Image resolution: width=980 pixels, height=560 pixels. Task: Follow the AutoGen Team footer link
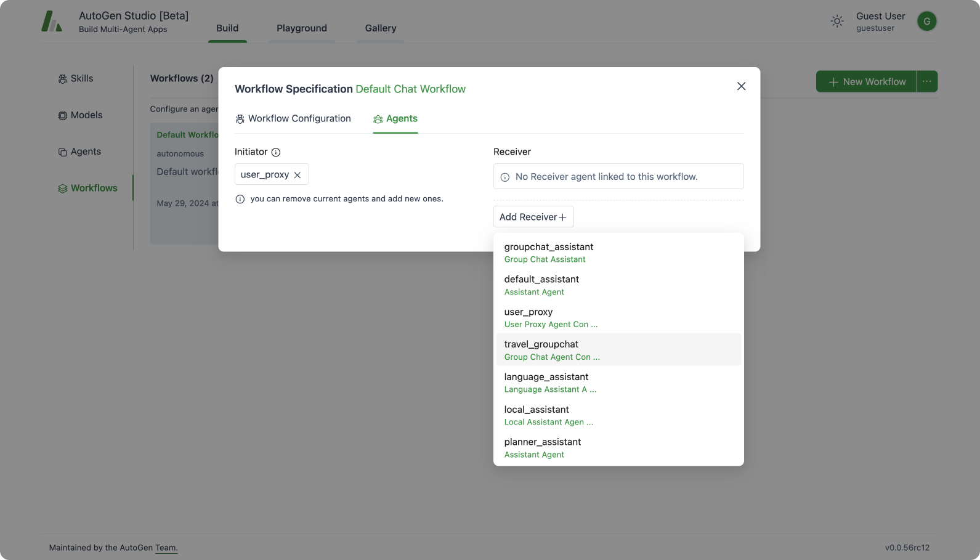point(166,548)
